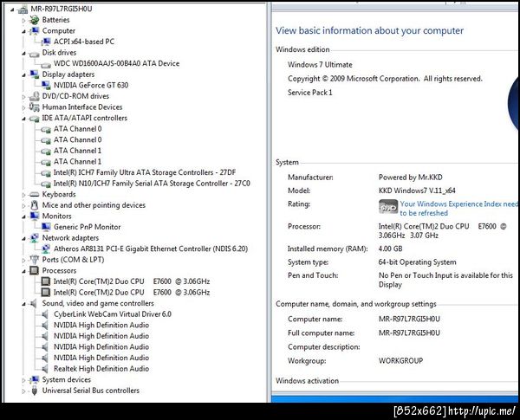Screen dimensions: 520x420
Task: Click the System devices category icon
Action: 34,379
